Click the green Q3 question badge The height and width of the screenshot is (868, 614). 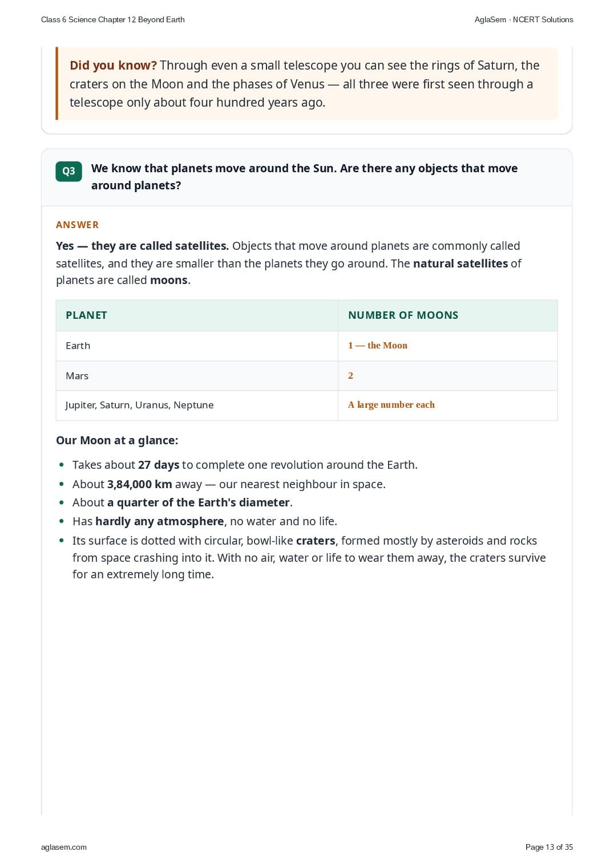(68, 171)
